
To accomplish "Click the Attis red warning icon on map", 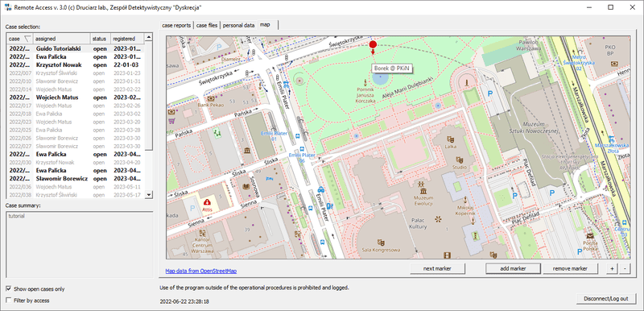I will pyautogui.click(x=208, y=201).
